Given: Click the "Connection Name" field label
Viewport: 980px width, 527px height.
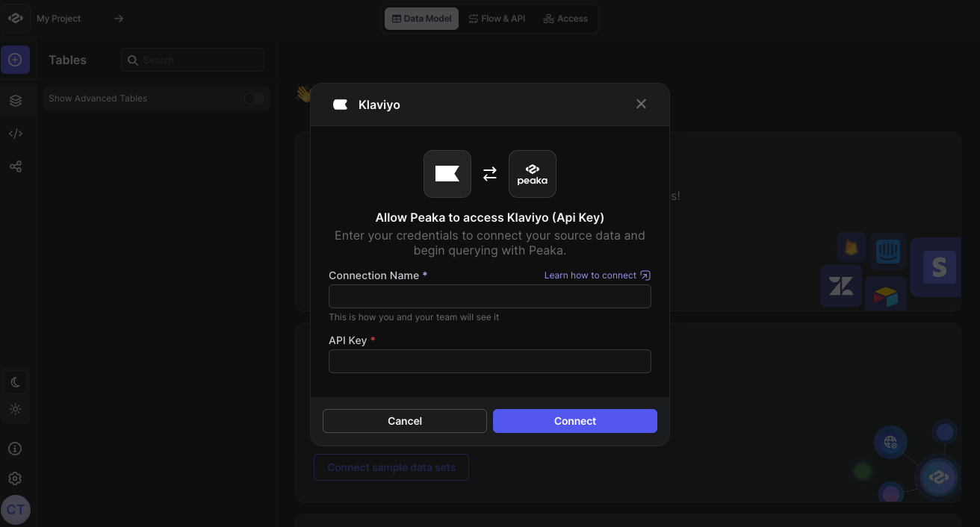Looking at the screenshot, I should coord(373,275).
